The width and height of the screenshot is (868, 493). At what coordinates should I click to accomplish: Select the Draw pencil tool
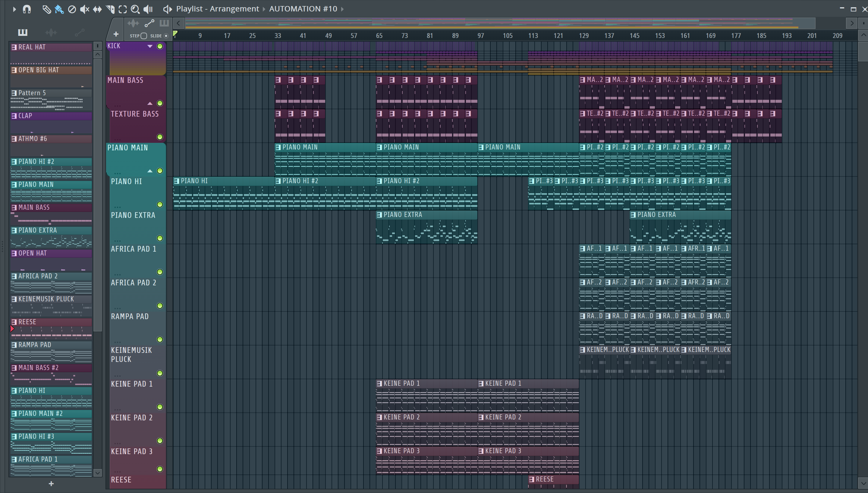(x=46, y=9)
